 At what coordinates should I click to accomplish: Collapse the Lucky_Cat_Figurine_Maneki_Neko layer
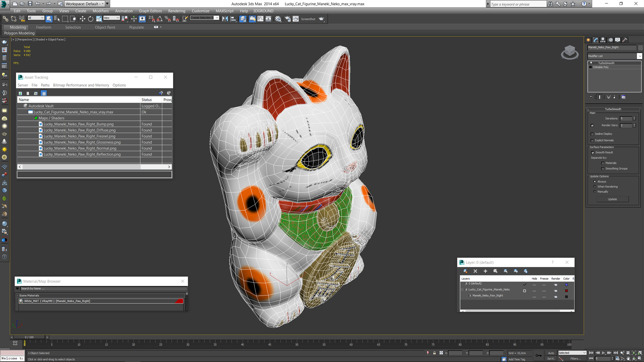click(463, 290)
